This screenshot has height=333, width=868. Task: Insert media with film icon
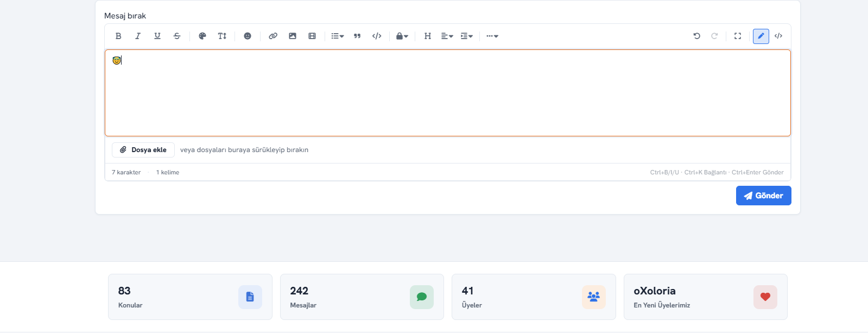tap(312, 36)
